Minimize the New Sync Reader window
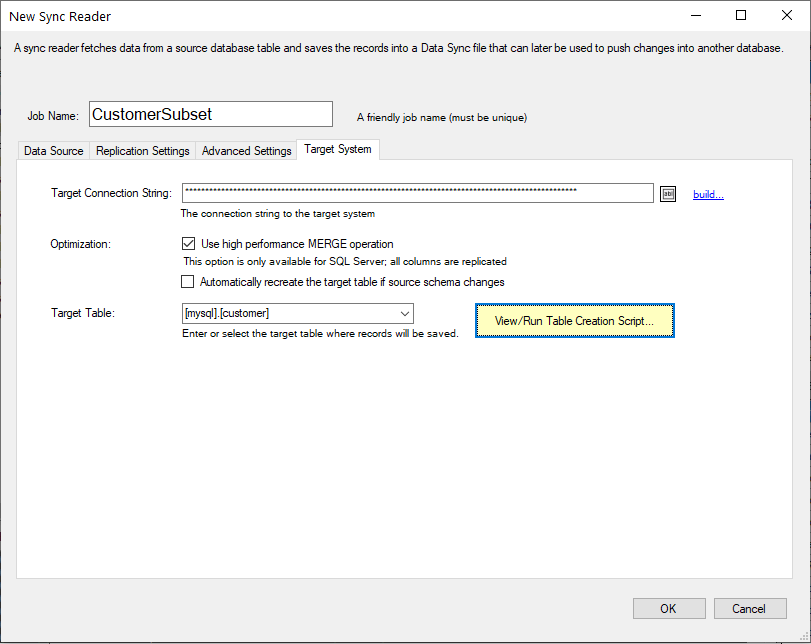811x644 pixels. (x=695, y=16)
